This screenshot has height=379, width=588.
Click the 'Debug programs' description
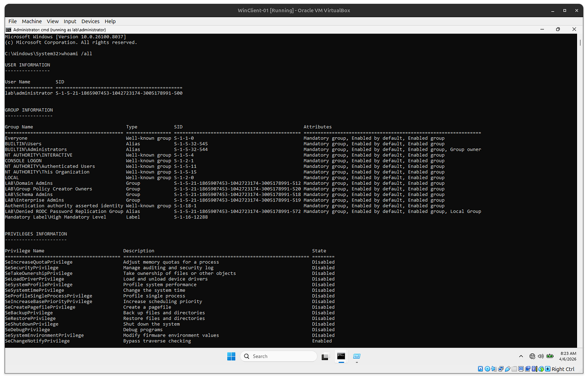tap(143, 330)
